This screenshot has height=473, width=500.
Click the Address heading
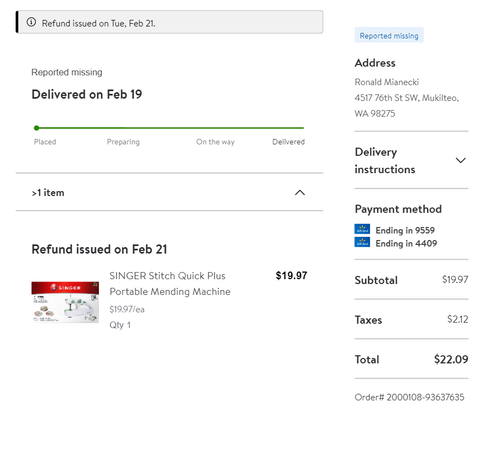click(375, 63)
